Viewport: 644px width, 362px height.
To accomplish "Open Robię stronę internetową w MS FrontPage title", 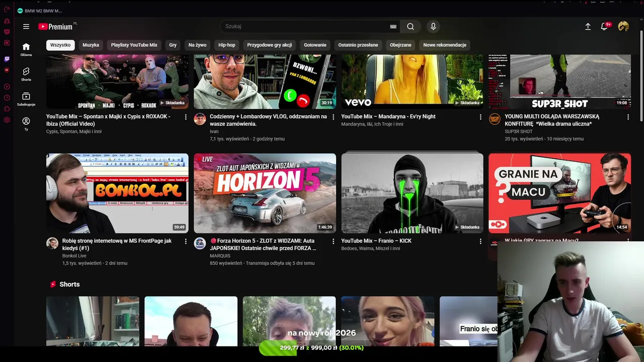I will pos(117,244).
